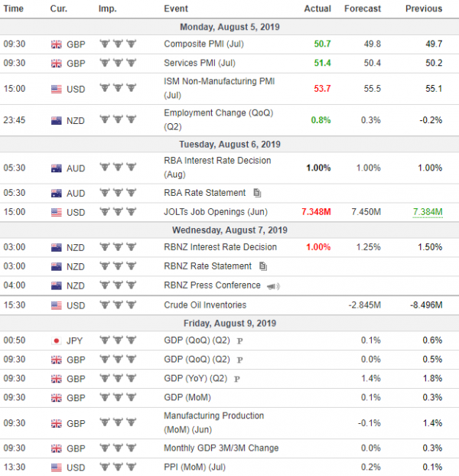Click the New Zealand flag in the Employment Change row
The width and height of the screenshot is (459, 476).
(x=56, y=120)
